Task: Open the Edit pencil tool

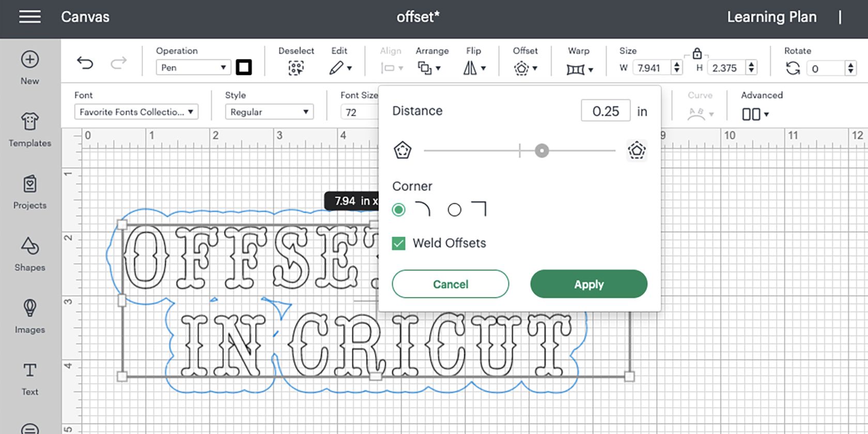Action: (x=336, y=68)
